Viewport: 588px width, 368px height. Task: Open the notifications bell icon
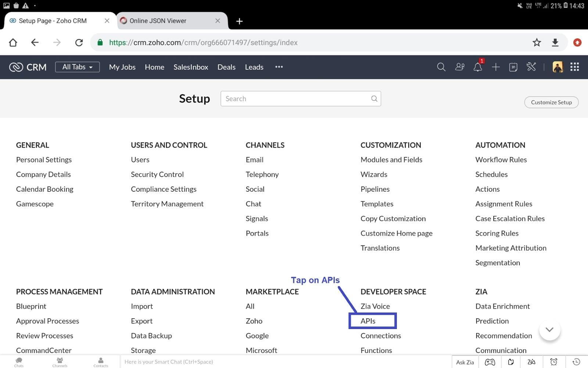click(x=478, y=67)
